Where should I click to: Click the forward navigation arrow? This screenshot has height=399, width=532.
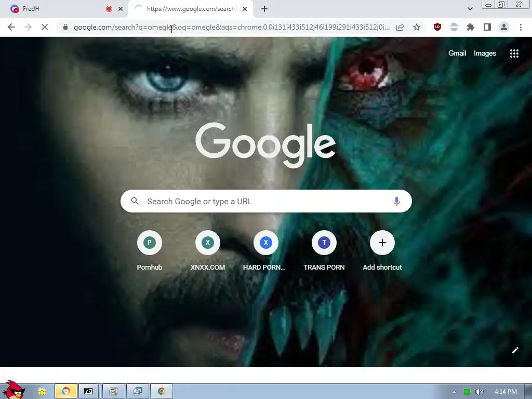[x=28, y=27]
